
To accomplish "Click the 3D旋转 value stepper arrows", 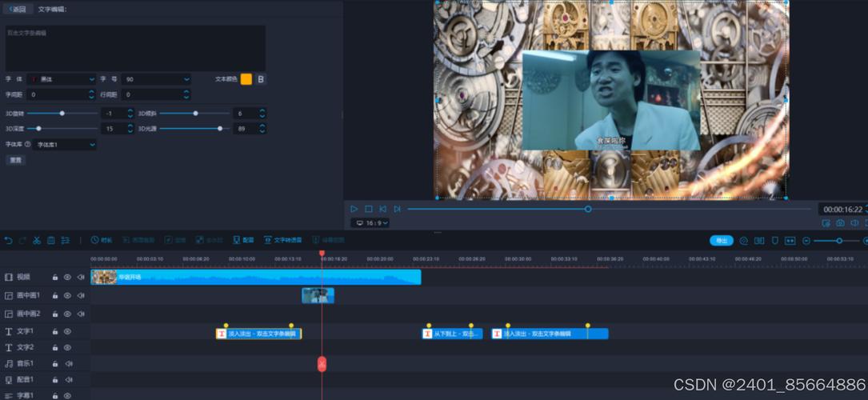I will (x=130, y=113).
